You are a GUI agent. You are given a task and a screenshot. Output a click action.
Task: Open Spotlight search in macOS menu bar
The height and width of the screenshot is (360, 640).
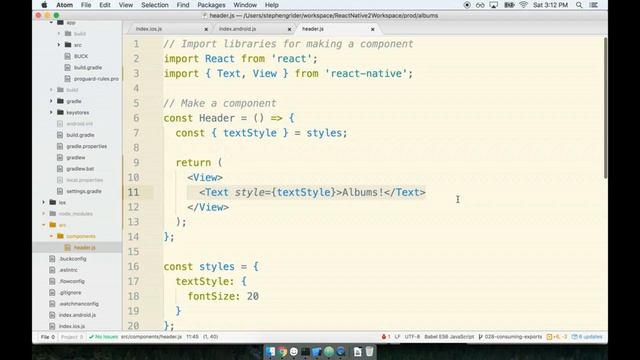(x=579, y=5)
